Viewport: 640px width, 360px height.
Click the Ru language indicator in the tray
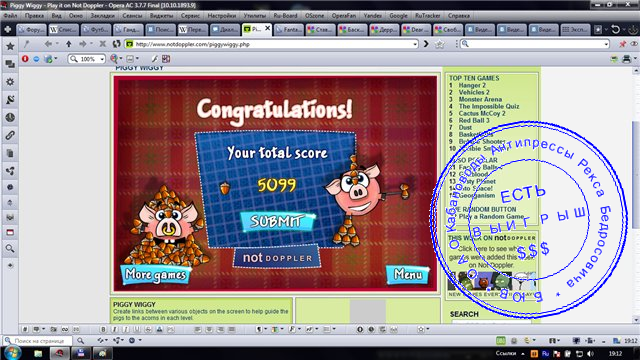tap(545, 353)
